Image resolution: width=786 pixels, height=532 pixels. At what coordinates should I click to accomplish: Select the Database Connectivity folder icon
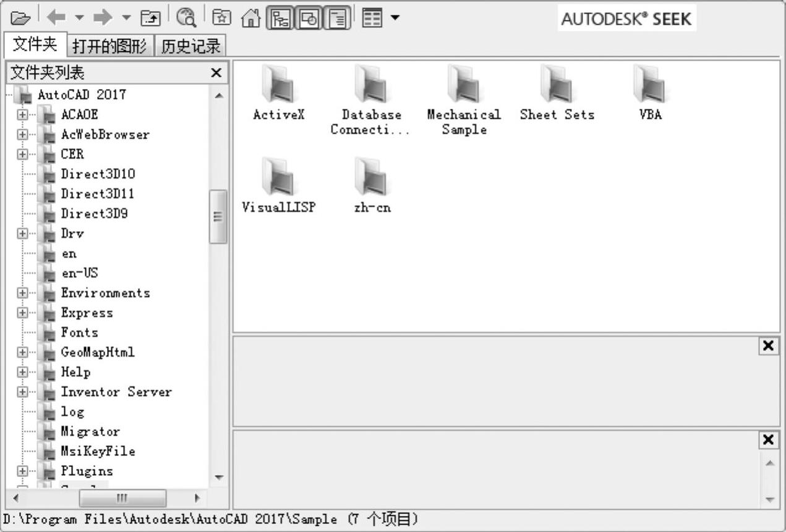click(x=371, y=84)
